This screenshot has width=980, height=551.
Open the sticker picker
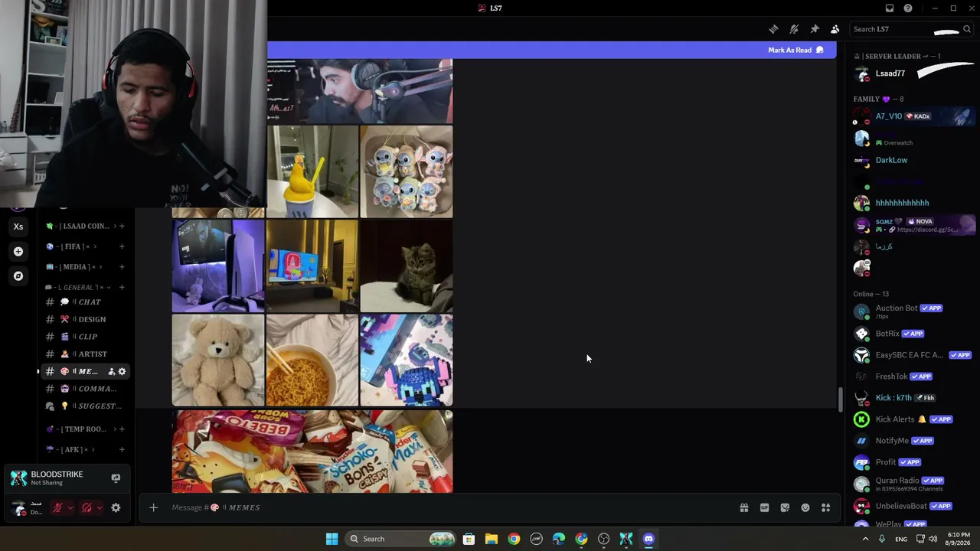(x=785, y=507)
